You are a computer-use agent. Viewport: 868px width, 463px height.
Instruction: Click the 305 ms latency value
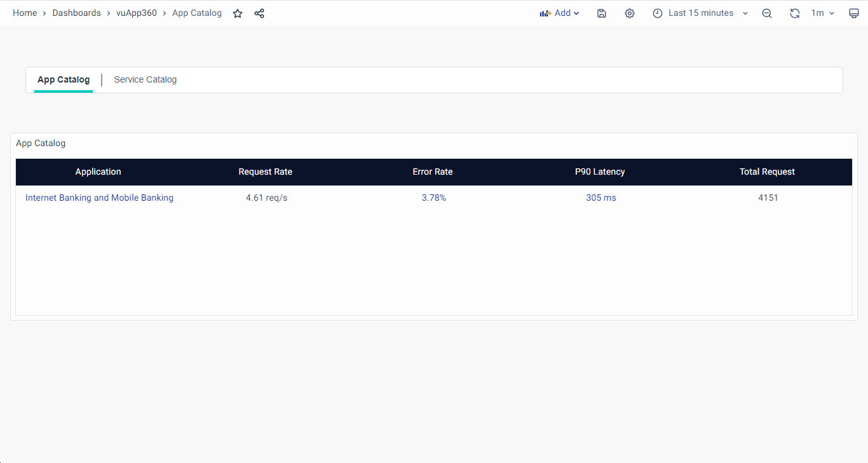coord(601,198)
